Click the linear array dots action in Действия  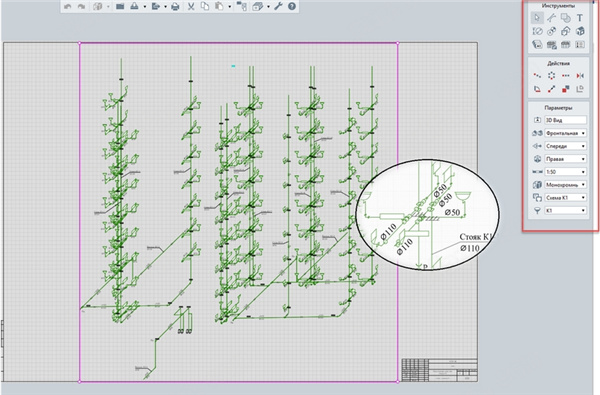[566, 76]
